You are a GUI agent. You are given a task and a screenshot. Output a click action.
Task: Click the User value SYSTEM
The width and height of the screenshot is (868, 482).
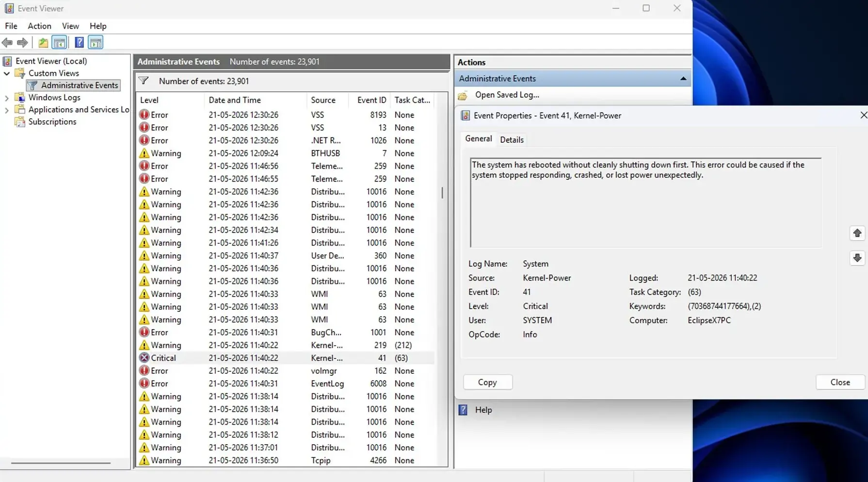[537, 320]
